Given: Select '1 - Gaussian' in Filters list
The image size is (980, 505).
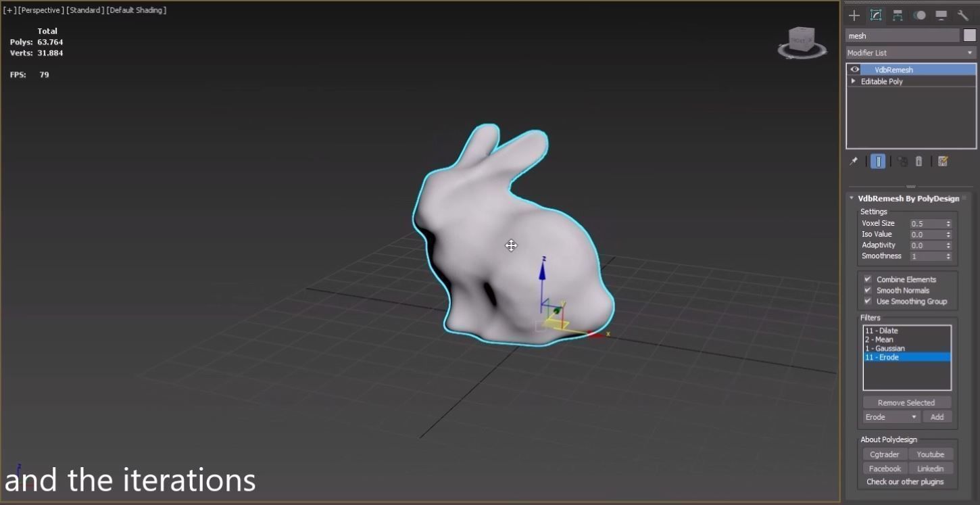Looking at the screenshot, I should [907, 348].
